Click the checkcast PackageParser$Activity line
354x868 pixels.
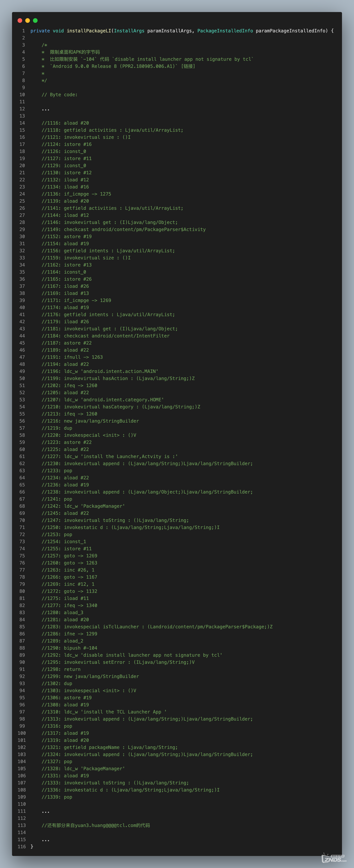click(x=124, y=229)
